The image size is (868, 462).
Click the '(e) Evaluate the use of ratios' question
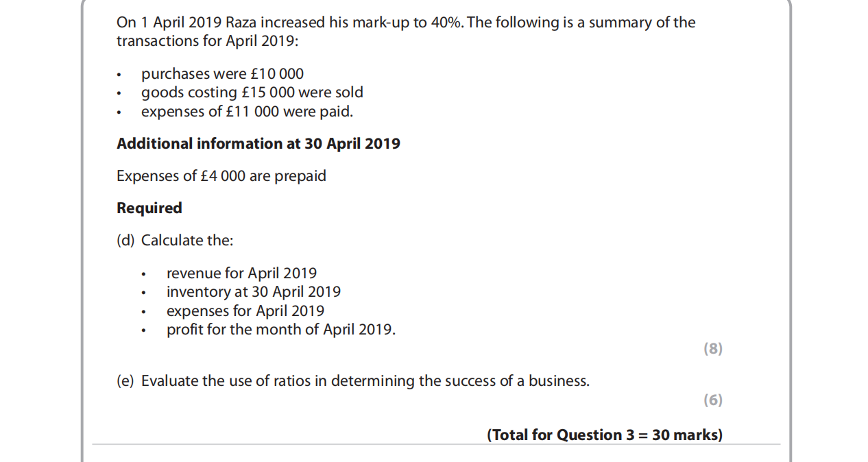(x=352, y=381)
